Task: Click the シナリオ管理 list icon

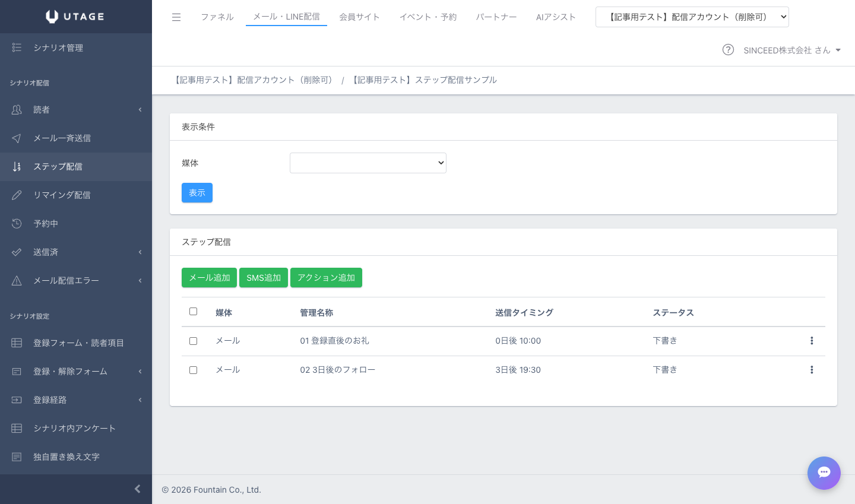Action: pyautogui.click(x=17, y=47)
